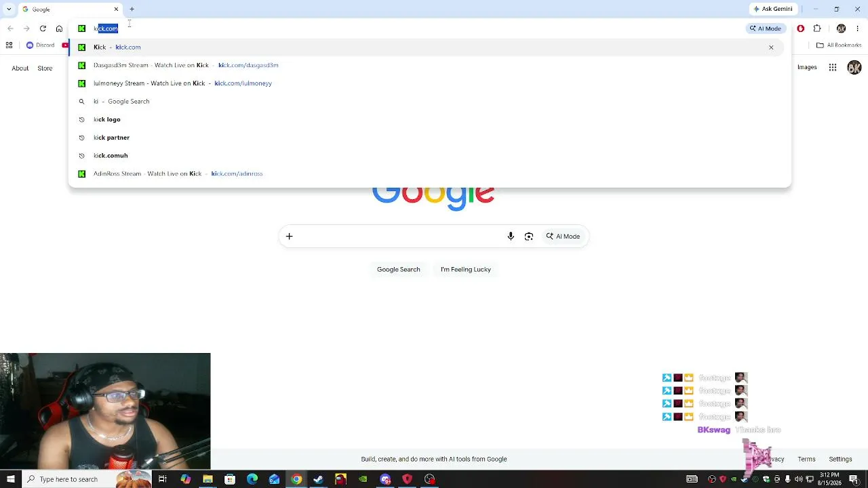868x488 pixels.
Task: Open the Discord bookmark
Action: (x=40, y=45)
